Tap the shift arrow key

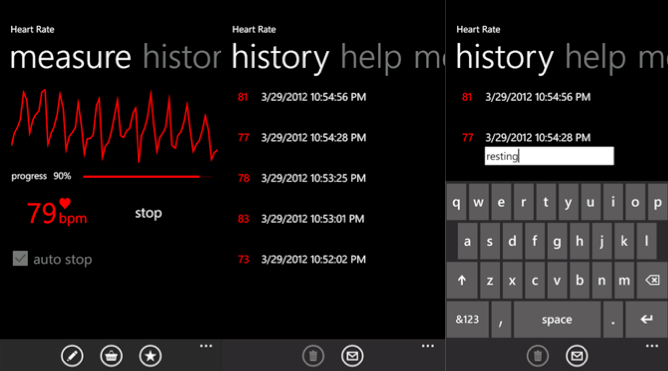(462, 280)
